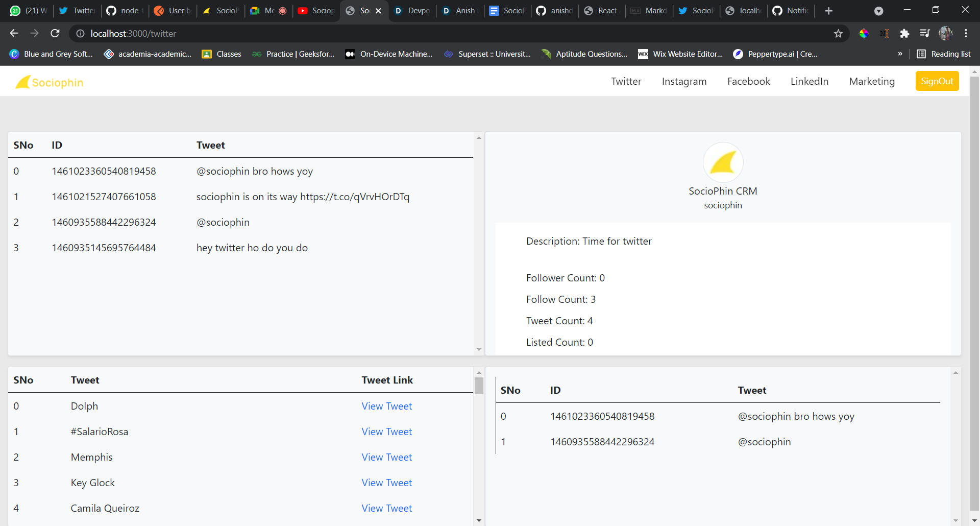The height and width of the screenshot is (526, 980).
Task: Open View Tweet link for Dolph
Action: click(386, 406)
